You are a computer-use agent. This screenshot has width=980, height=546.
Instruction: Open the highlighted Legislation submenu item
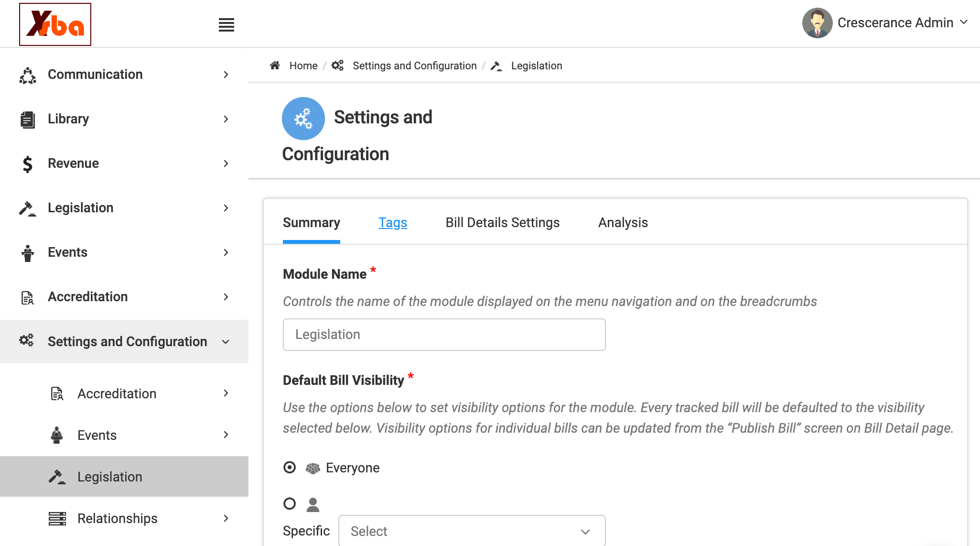[x=124, y=477]
